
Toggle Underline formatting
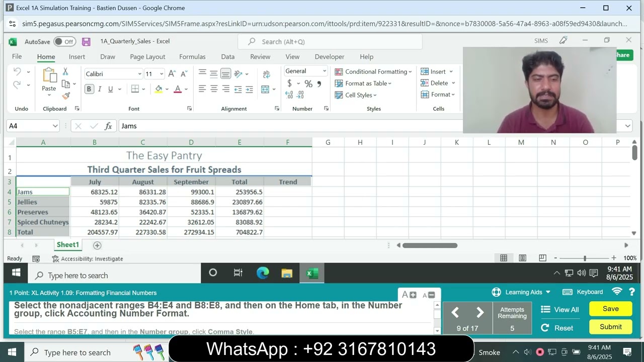(110, 89)
